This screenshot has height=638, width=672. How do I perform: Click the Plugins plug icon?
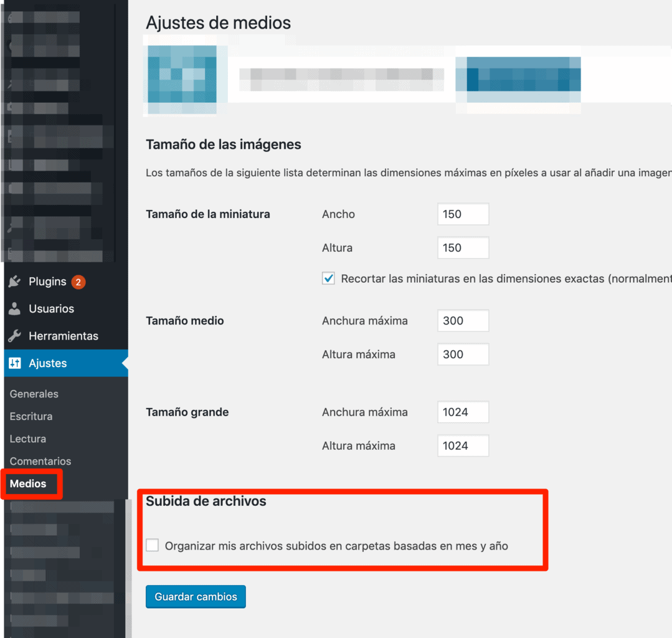pyautogui.click(x=14, y=282)
